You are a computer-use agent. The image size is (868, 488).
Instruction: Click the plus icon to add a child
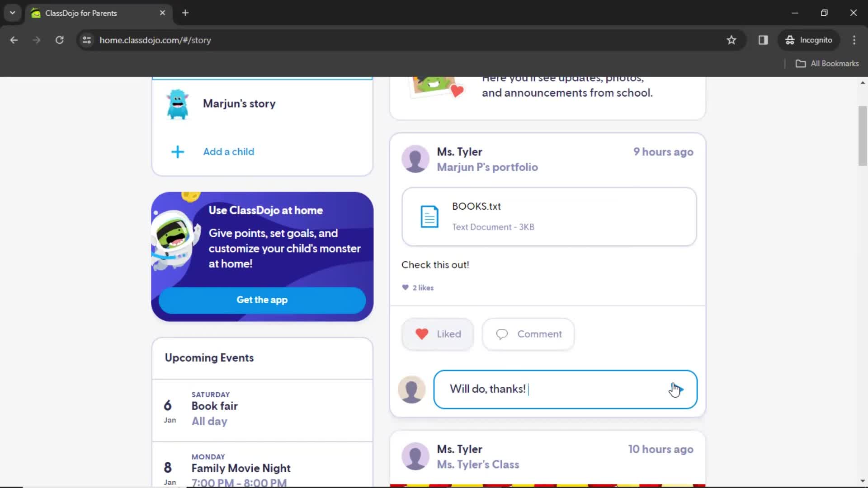click(177, 152)
